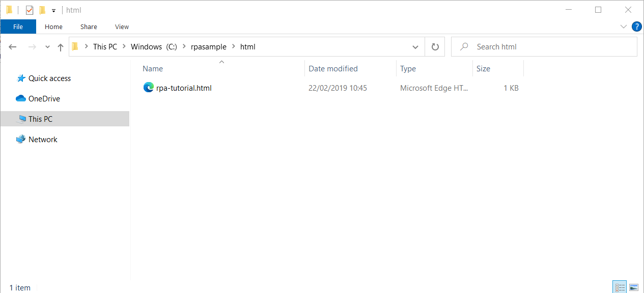644x293 pixels.
Task: Select OneDrive in navigation pane
Action: tap(44, 99)
